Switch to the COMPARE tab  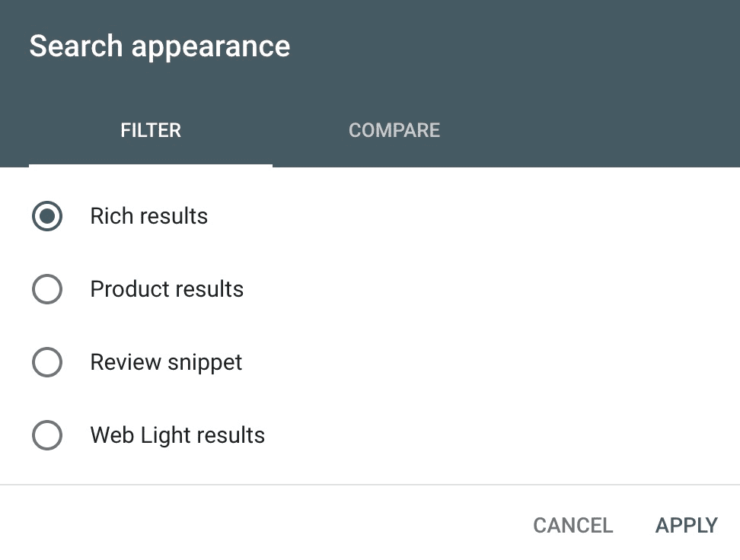[394, 130]
